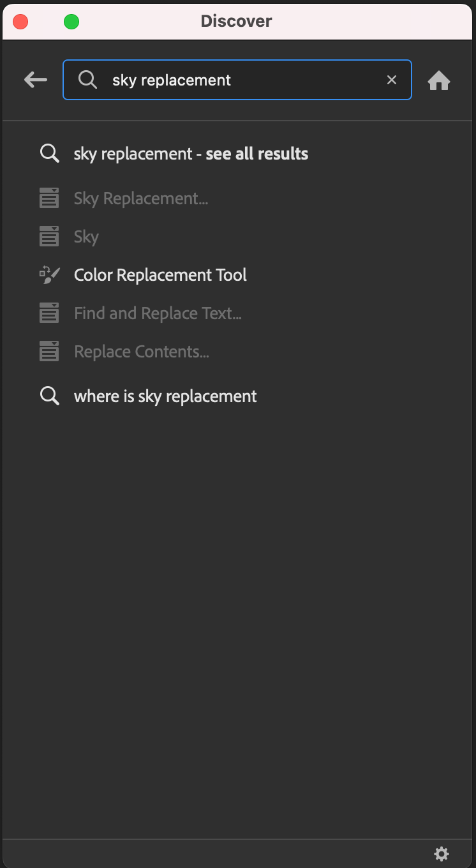
Task: Select Color Replacement Tool result
Action: [160, 275]
